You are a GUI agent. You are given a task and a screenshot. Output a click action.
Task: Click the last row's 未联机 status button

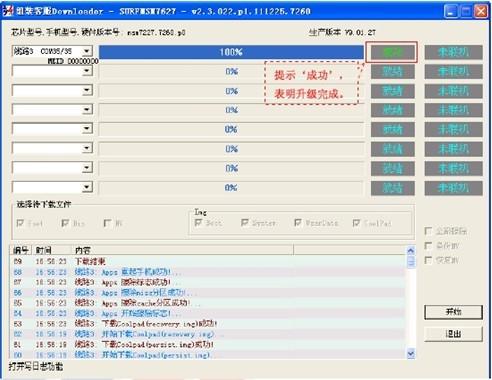(x=453, y=188)
